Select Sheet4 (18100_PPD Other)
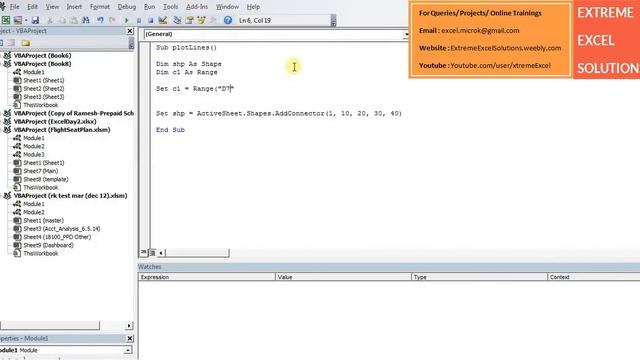The image size is (640, 360). tap(57, 237)
